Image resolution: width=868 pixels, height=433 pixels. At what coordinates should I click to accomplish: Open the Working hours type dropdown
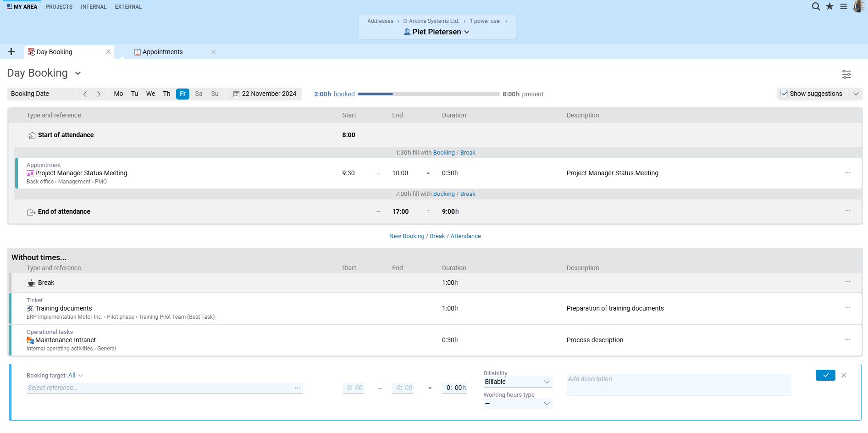[518, 403]
